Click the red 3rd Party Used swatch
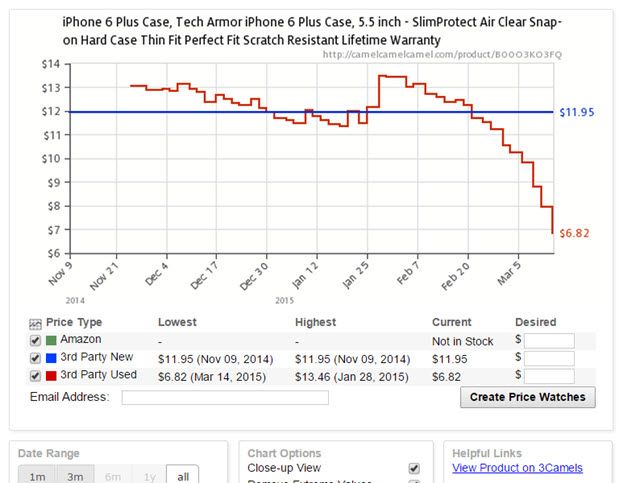The width and height of the screenshot is (640, 483). coord(51,375)
